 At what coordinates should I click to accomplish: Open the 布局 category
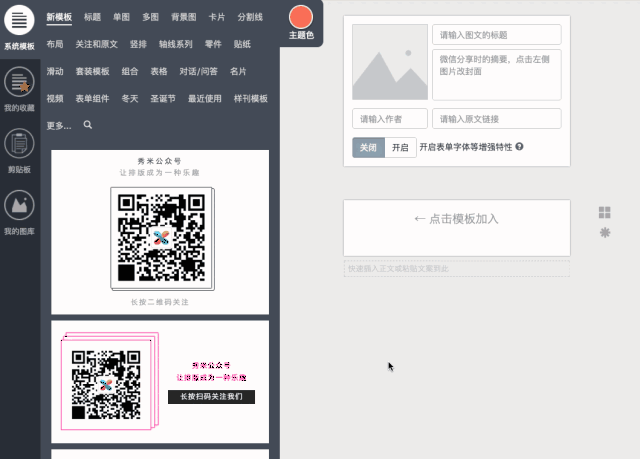click(x=55, y=44)
